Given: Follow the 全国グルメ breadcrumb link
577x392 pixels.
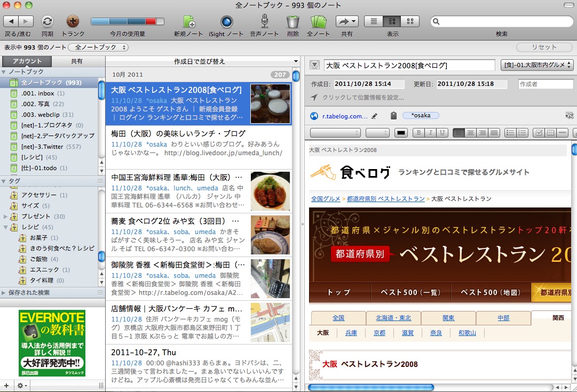Looking at the screenshot, I should pyautogui.click(x=326, y=199).
